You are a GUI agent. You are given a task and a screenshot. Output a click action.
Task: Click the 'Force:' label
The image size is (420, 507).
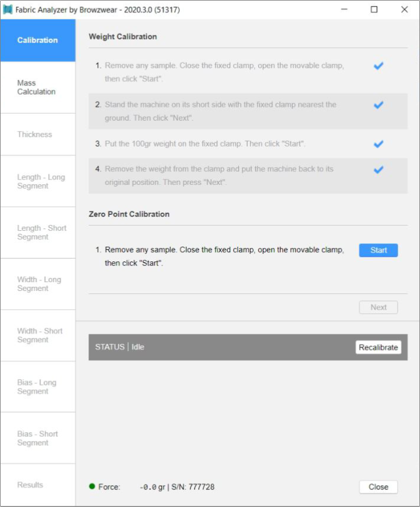pos(109,487)
